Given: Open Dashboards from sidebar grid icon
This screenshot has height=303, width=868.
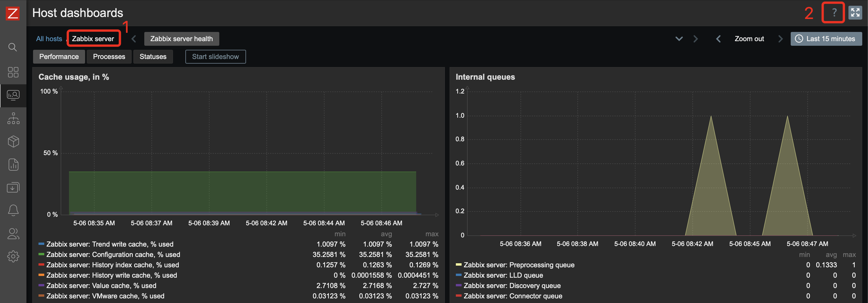Looking at the screenshot, I should [x=13, y=72].
